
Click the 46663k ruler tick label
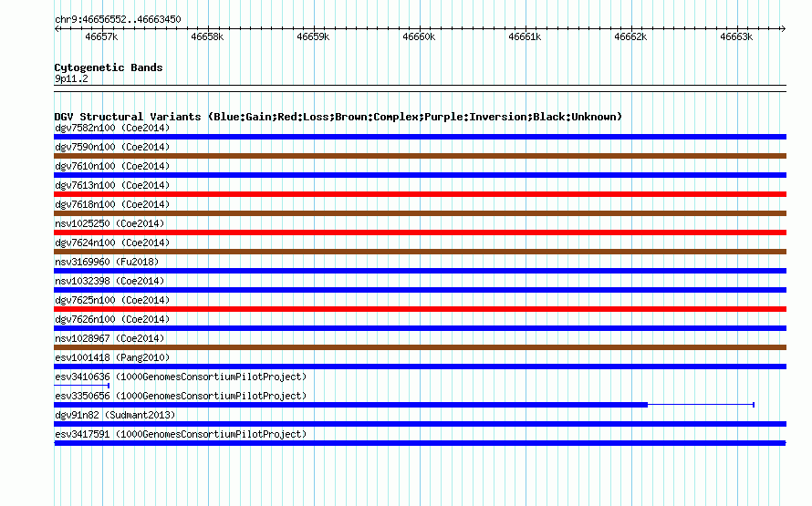point(736,36)
